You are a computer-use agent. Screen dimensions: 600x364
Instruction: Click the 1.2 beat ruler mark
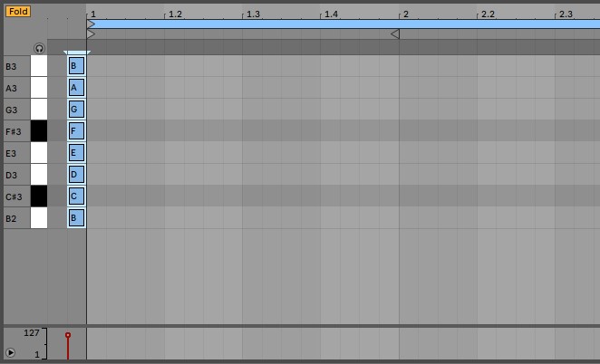pos(175,14)
